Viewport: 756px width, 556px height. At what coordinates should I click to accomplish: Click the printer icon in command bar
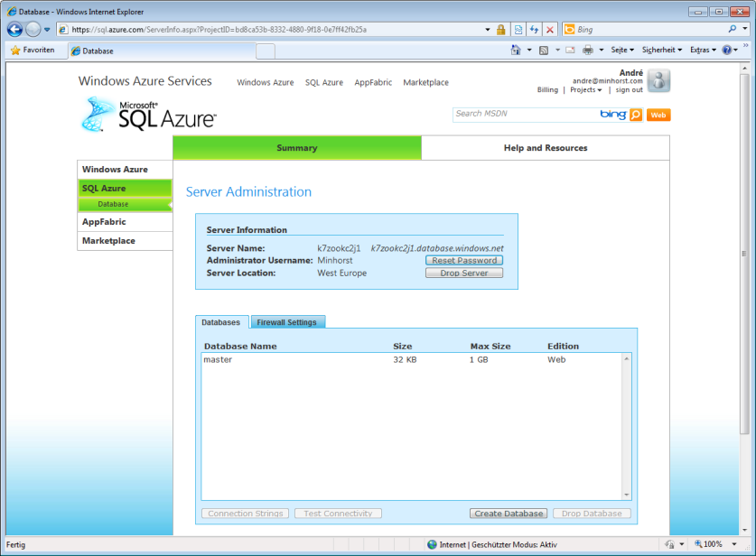click(588, 51)
